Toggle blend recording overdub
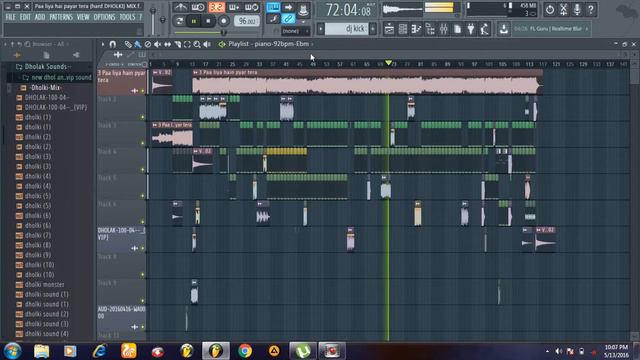The width and height of the screenshot is (640, 360). pos(234,7)
